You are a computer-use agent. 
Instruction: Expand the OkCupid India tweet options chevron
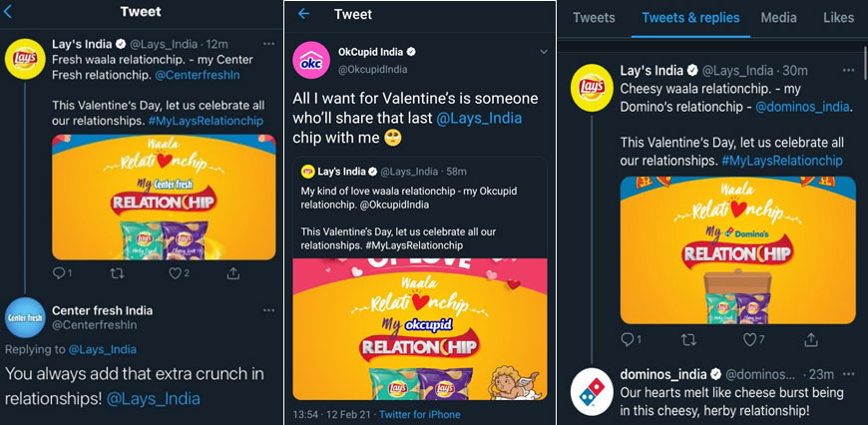[x=543, y=51]
